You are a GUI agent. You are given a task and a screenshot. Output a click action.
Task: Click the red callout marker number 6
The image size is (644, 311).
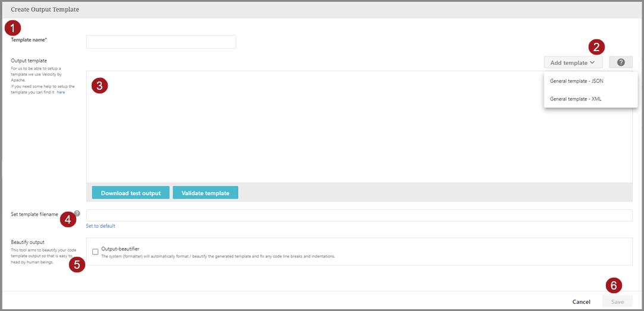[x=614, y=285]
